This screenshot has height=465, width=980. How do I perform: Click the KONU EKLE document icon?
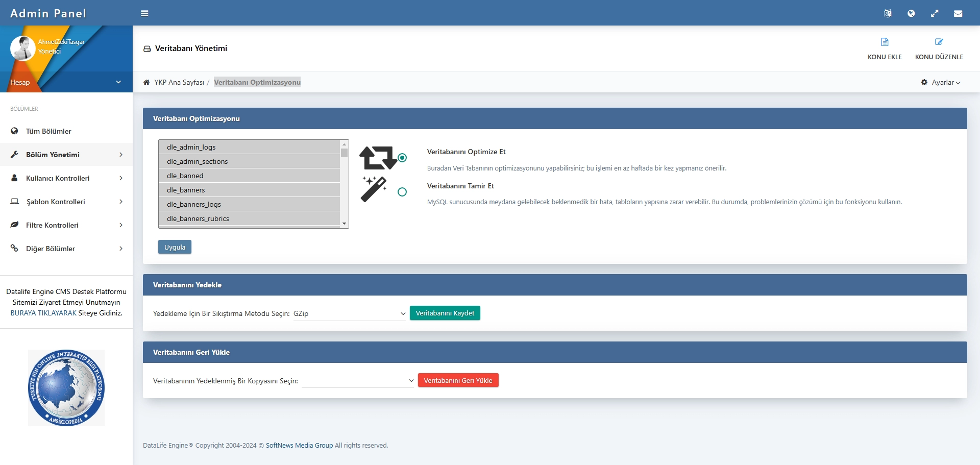tap(885, 42)
